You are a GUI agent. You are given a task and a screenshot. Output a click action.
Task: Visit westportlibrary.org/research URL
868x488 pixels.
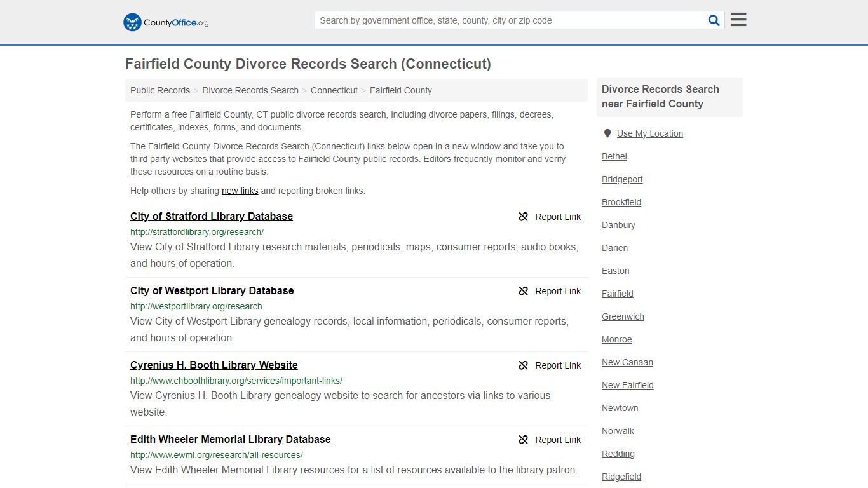point(196,306)
